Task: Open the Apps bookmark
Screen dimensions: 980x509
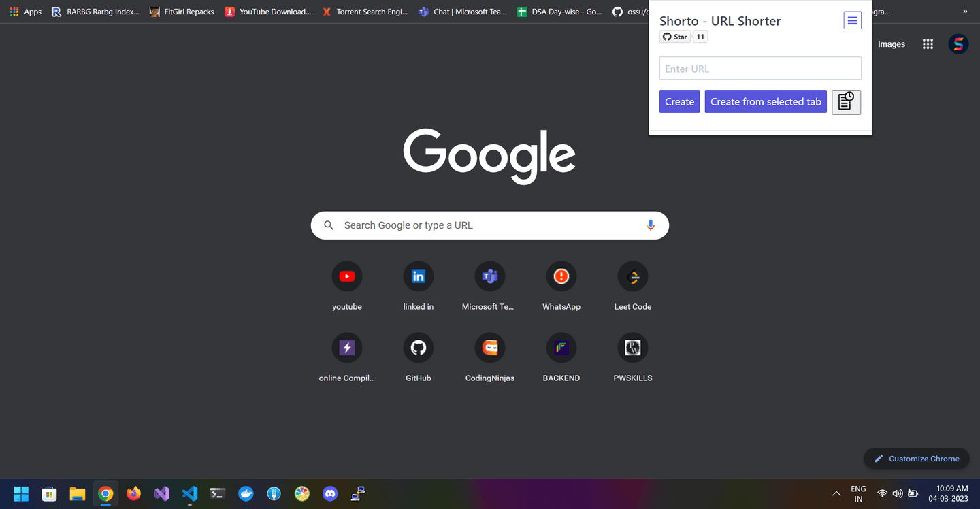Action: pyautogui.click(x=25, y=12)
